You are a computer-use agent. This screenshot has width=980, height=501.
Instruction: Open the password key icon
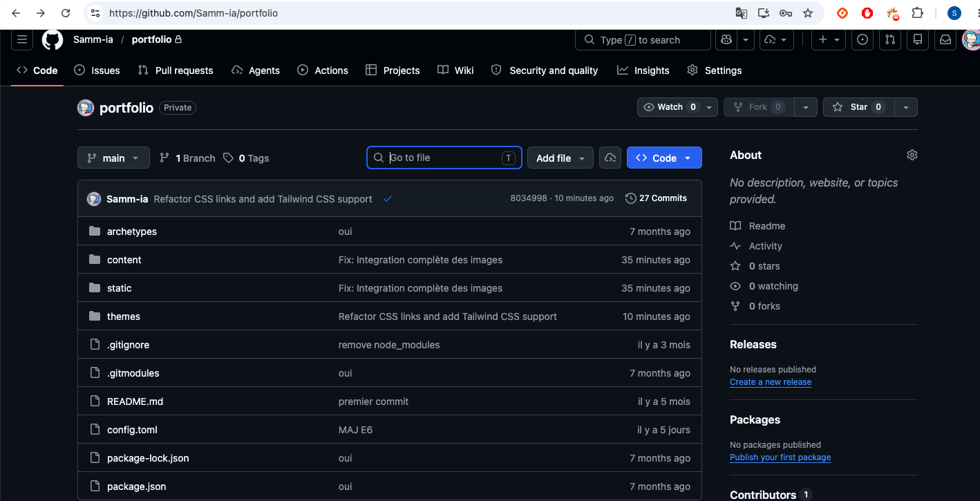pyautogui.click(x=786, y=13)
